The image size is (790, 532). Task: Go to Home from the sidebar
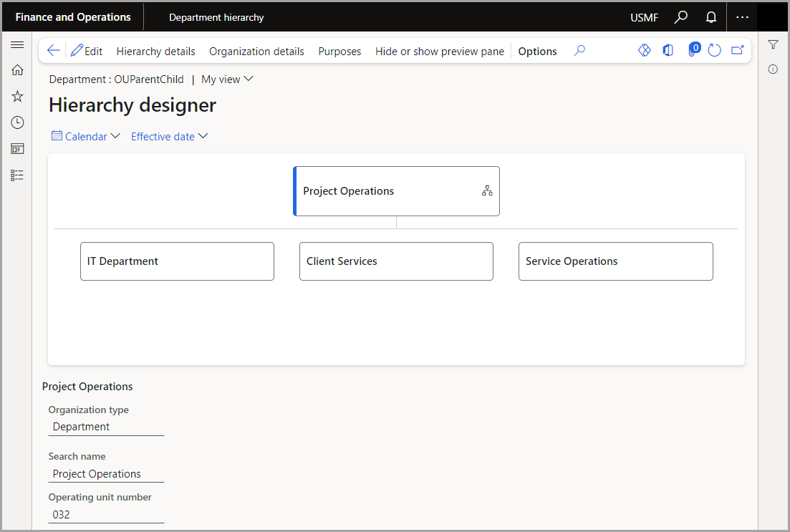[x=17, y=69]
